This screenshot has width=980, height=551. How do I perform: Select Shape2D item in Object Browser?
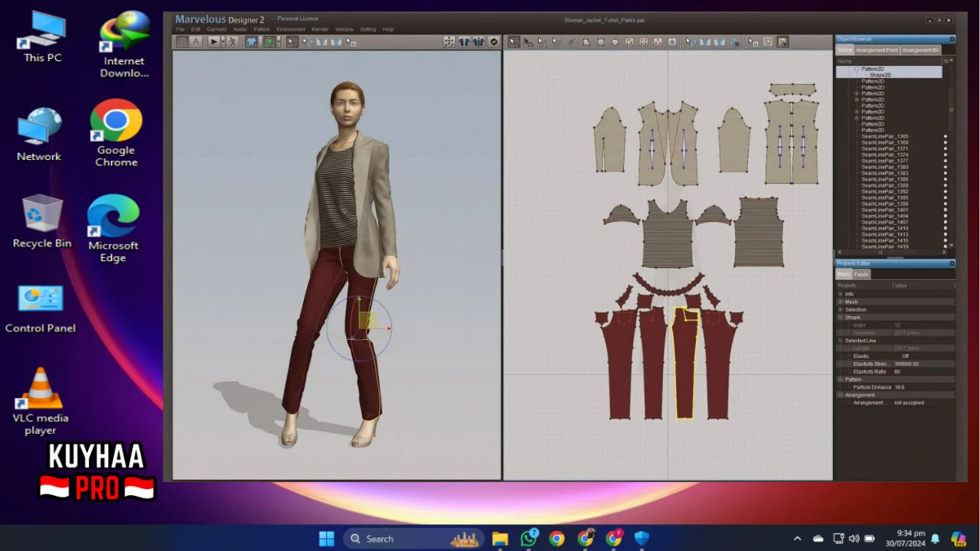point(880,75)
